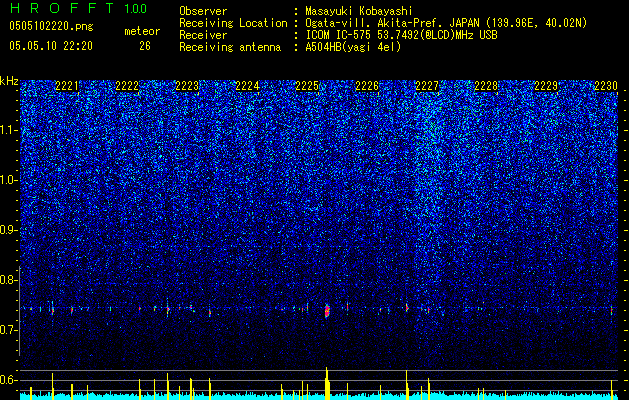Click the 2225 time marker
The width and height of the screenshot is (629, 400).
tap(307, 86)
